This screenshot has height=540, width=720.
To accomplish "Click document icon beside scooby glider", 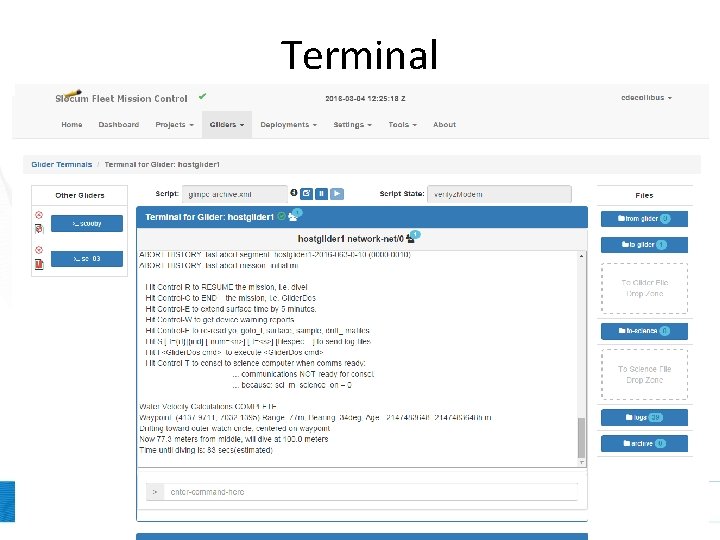I will pyautogui.click(x=39, y=229).
